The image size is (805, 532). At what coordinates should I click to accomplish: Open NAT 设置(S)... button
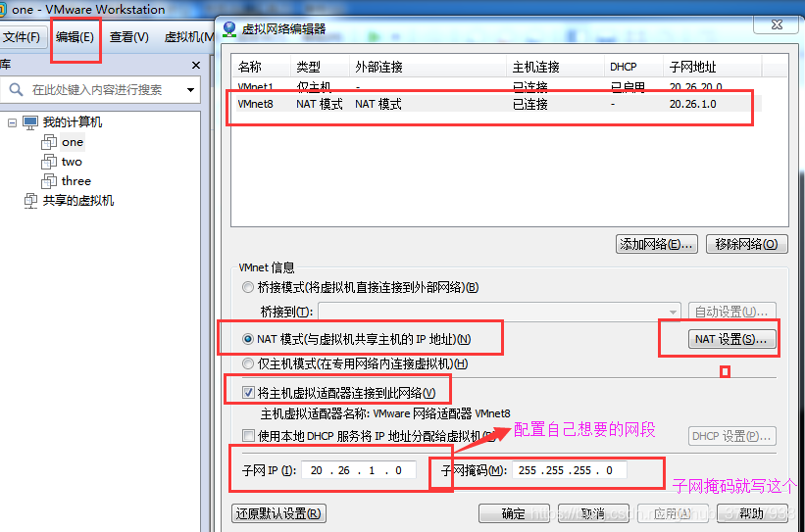(x=731, y=339)
